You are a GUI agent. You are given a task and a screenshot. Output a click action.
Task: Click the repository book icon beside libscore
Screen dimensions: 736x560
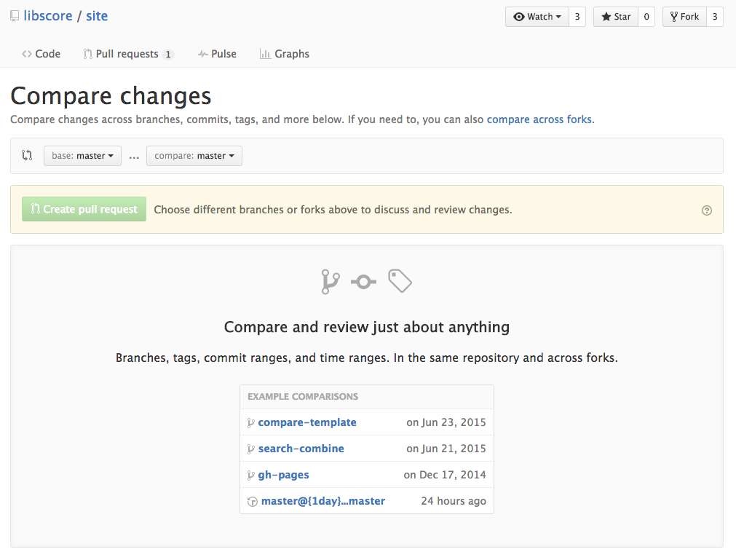(x=15, y=17)
